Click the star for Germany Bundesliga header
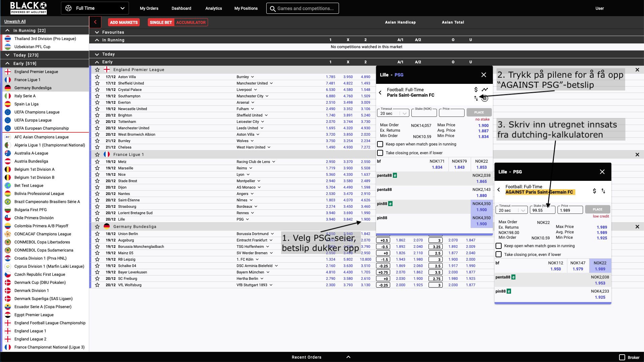 point(97,226)
